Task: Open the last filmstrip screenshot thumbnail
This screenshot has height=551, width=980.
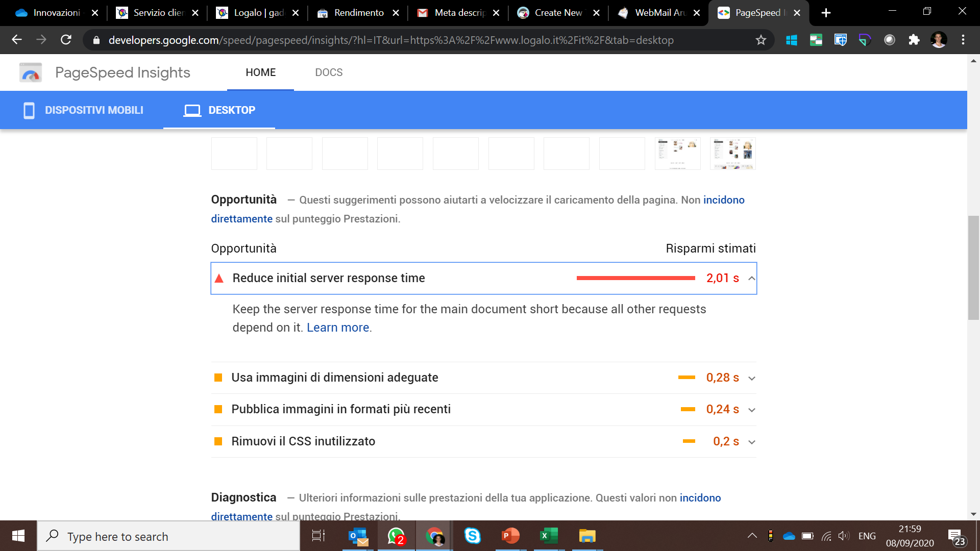Action: click(732, 153)
